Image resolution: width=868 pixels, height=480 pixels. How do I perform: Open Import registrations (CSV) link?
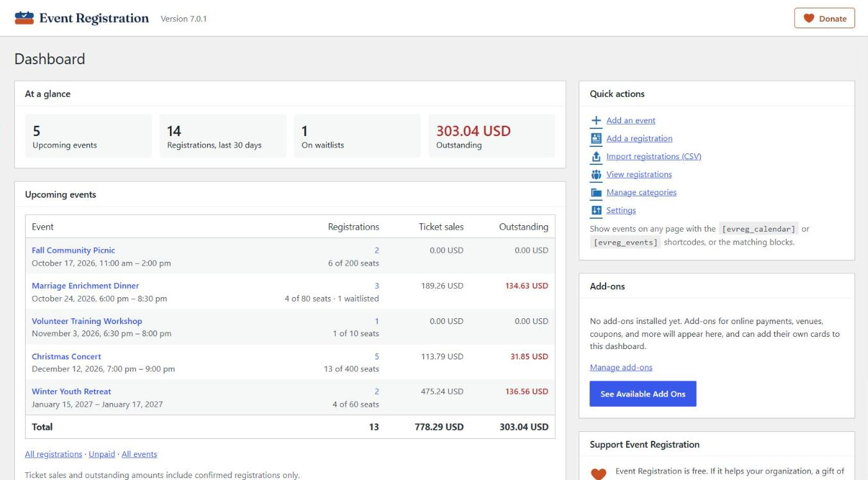coord(654,157)
